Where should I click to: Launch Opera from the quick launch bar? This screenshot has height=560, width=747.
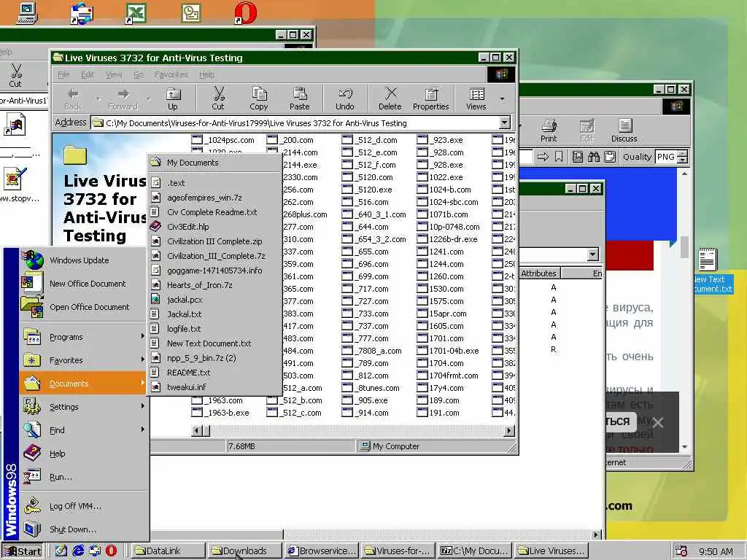pyautogui.click(x=112, y=551)
